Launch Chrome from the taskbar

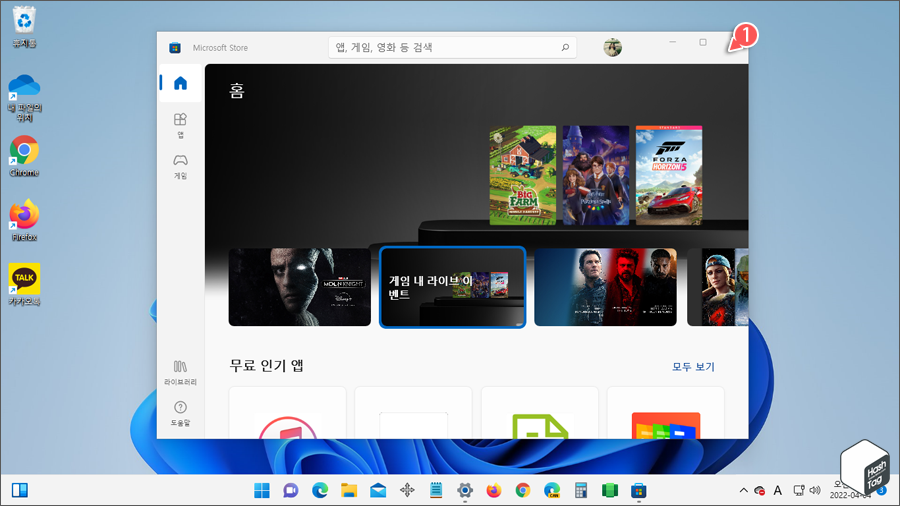tap(522, 491)
